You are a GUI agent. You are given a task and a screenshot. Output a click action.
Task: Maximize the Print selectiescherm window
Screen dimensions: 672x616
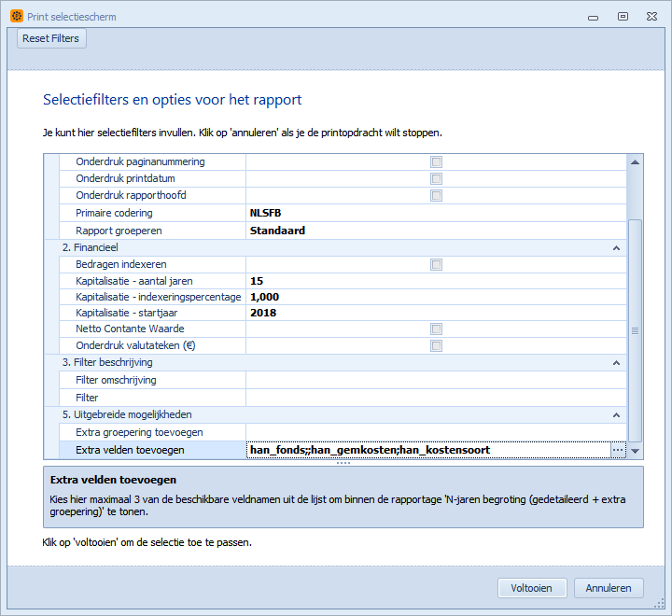tap(623, 17)
